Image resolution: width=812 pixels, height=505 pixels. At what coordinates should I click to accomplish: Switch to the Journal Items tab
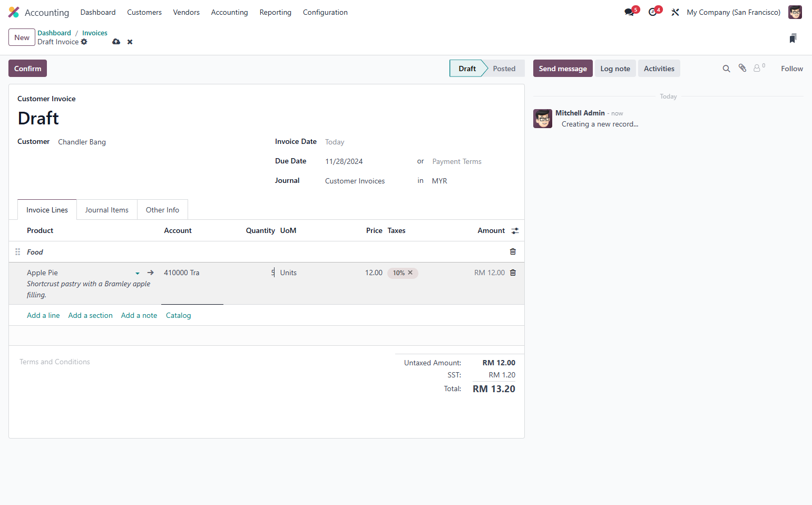tap(107, 210)
